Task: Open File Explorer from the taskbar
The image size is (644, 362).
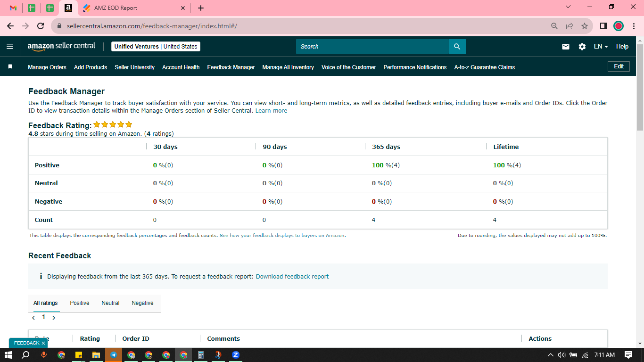Action: pyautogui.click(x=96, y=355)
